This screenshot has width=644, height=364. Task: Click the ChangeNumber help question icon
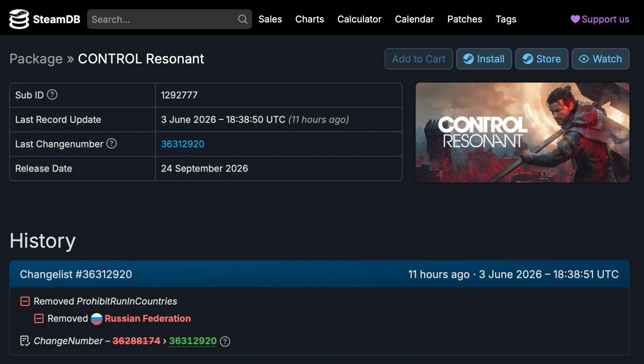225,341
